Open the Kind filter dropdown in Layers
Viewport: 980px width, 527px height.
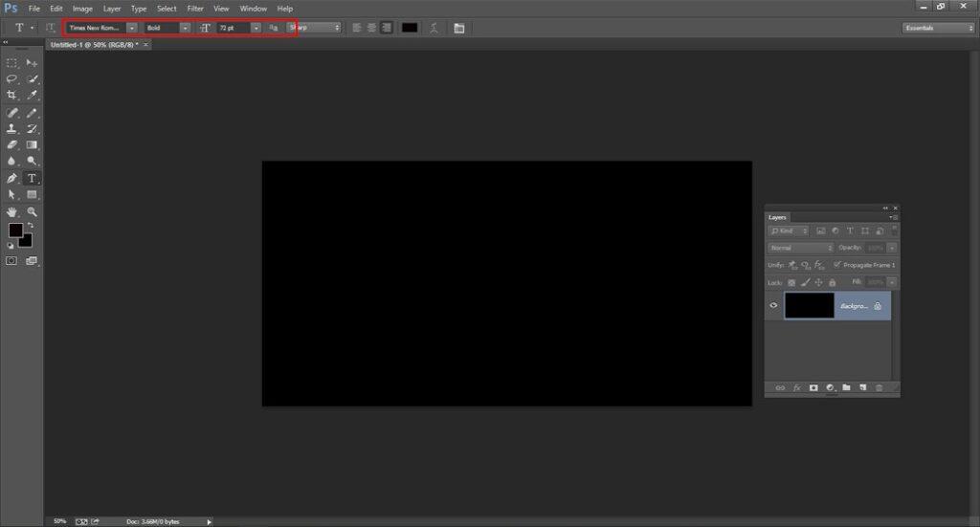[789, 231]
